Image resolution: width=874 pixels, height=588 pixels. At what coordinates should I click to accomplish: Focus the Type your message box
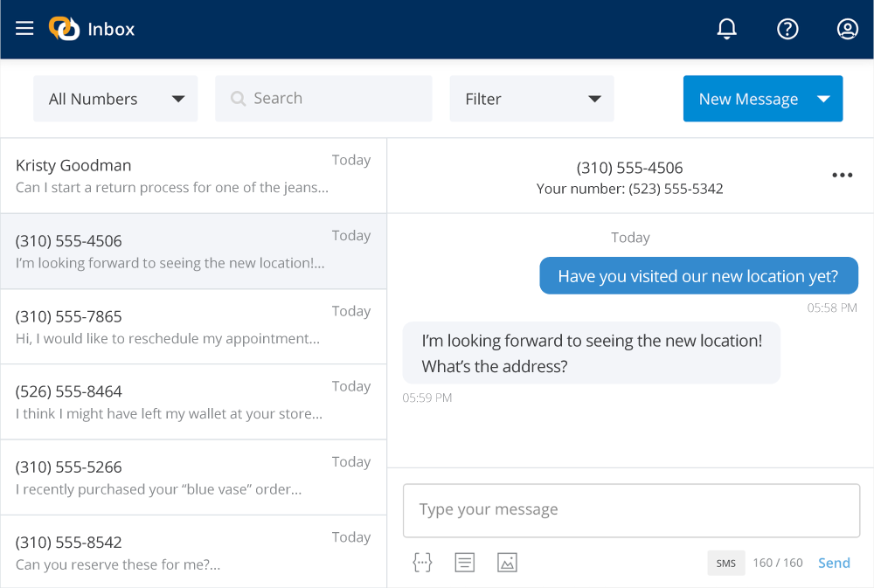[631, 510]
